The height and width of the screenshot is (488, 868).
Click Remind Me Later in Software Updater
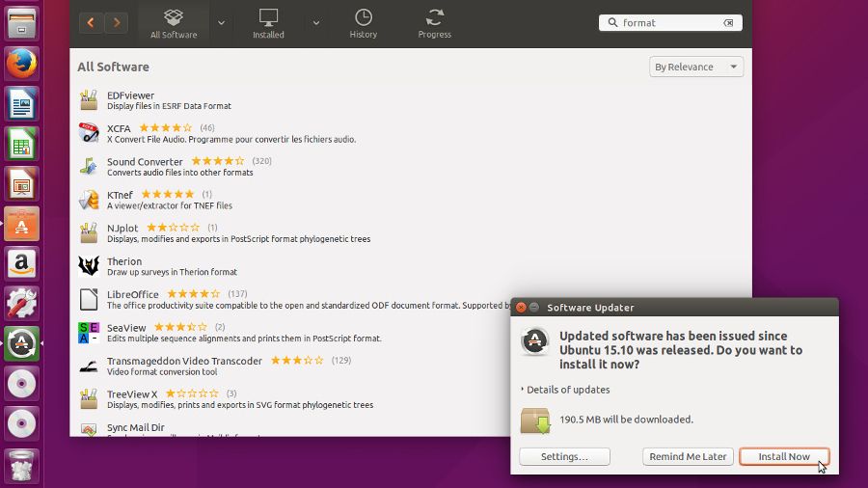click(688, 456)
